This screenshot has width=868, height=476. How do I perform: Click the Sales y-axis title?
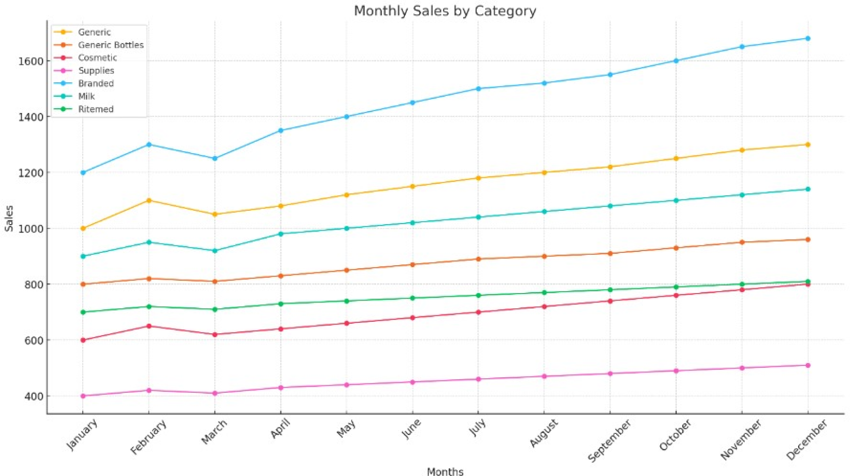(9, 218)
